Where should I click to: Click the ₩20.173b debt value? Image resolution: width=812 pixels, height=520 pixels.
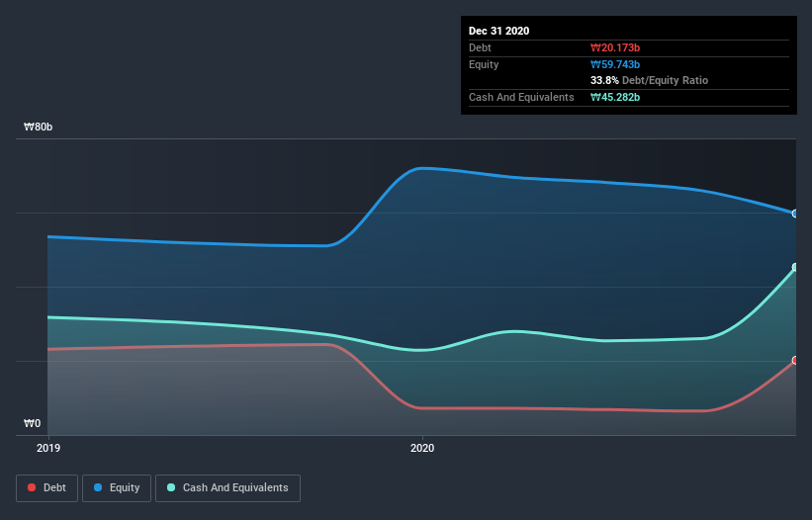[615, 47]
